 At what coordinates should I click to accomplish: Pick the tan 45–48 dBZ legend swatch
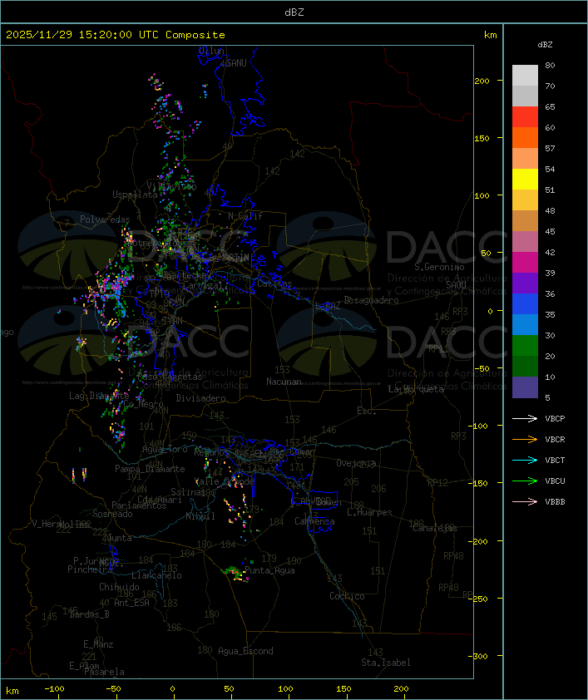click(x=525, y=221)
